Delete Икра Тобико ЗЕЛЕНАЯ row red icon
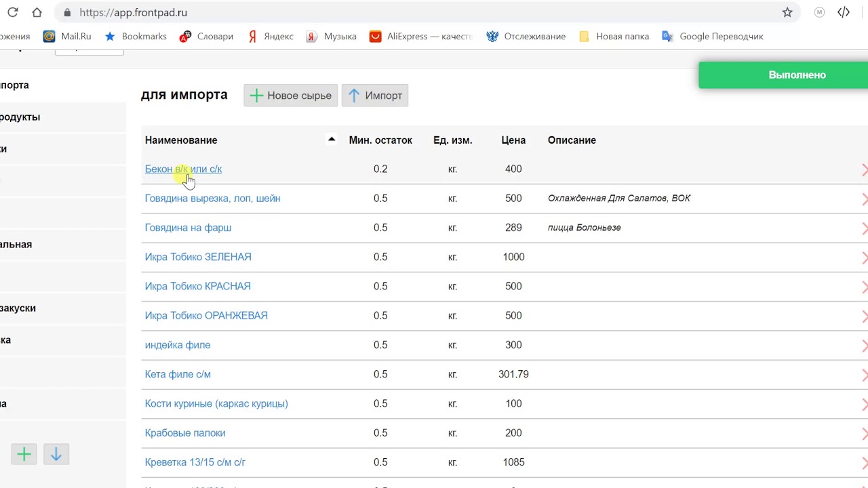 (x=865, y=258)
